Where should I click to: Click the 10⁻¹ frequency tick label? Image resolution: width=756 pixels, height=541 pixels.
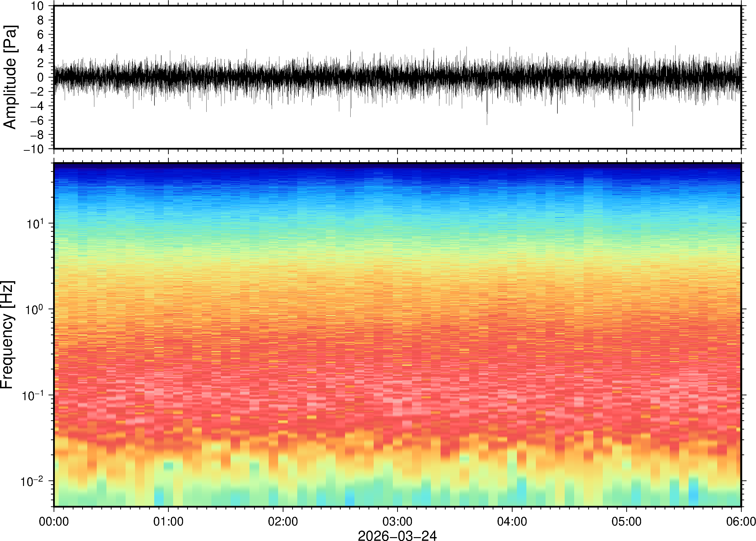33,395
